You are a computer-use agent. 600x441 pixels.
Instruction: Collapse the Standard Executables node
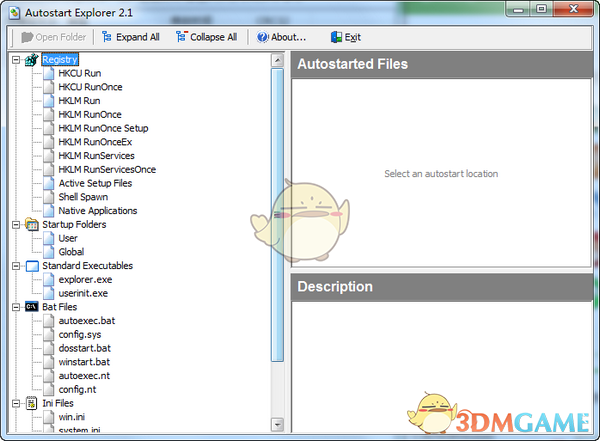[x=16, y=266]
